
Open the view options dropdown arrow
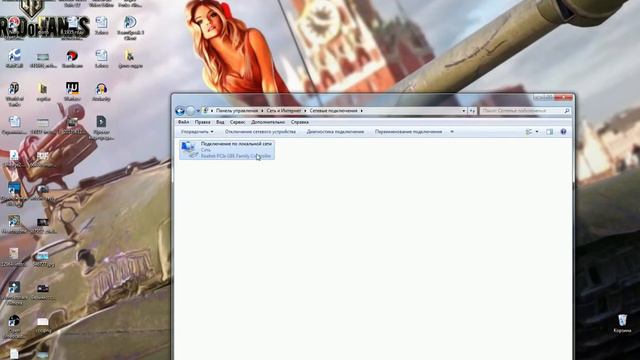[x=537, y=132]
